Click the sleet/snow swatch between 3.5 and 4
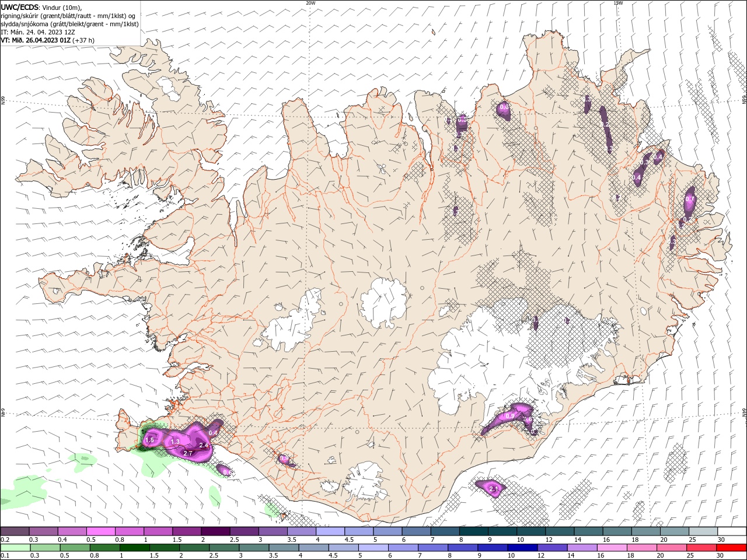The height and width of the screenshot is (560, 747). tap(302, 531)
